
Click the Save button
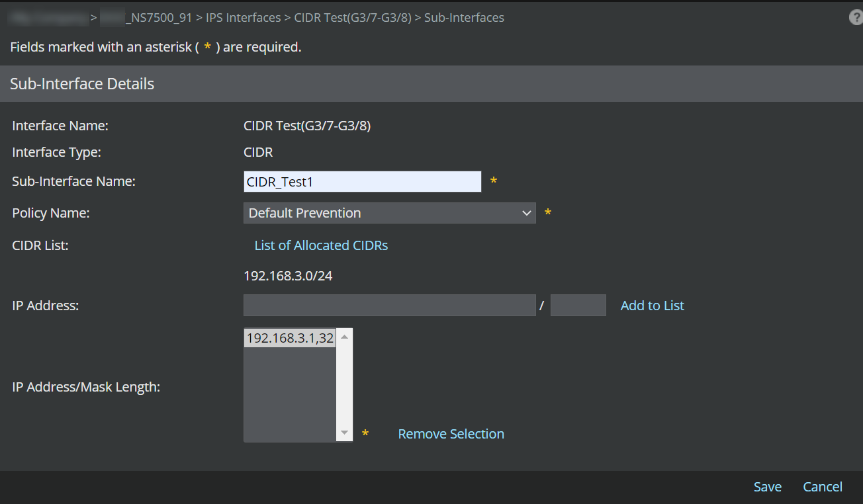[768, 487]
